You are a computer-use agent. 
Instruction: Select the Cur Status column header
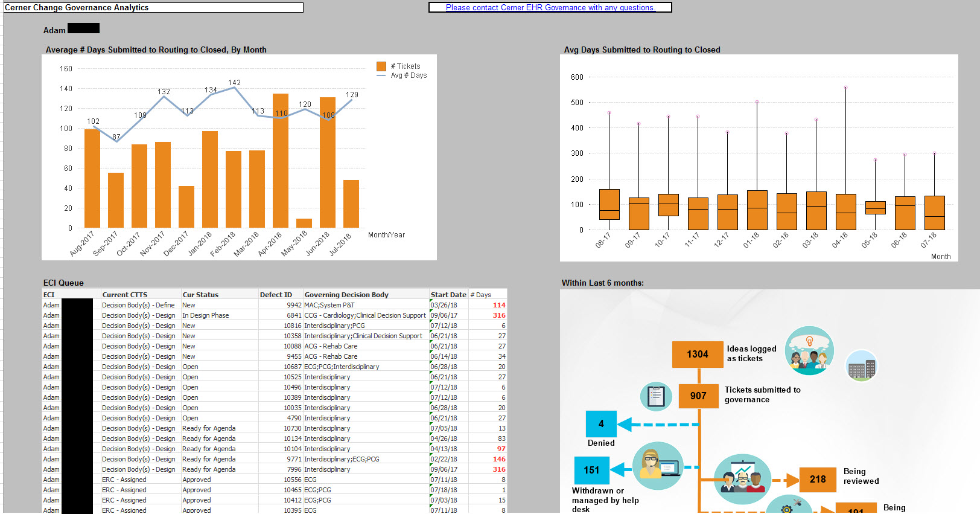coord(220,295)
